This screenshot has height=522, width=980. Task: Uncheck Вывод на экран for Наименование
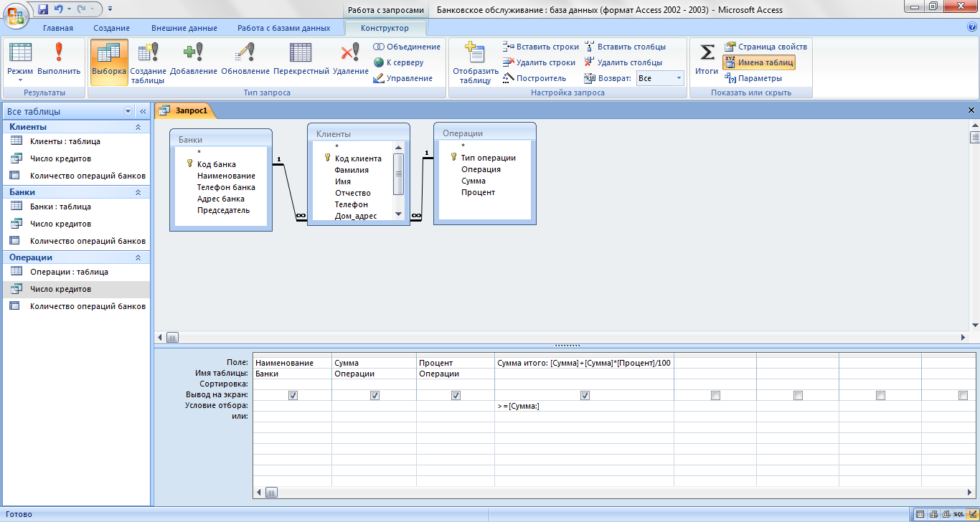tap(293, 395)
